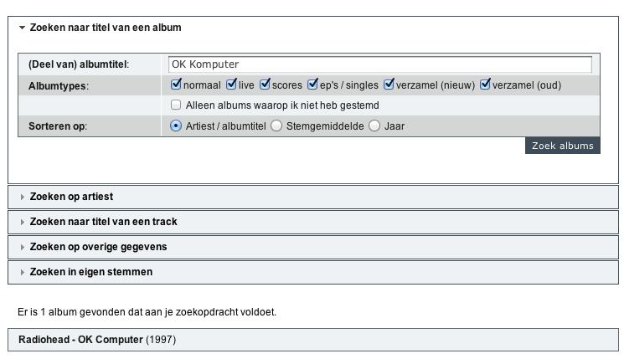This screenshot has height=364, width=624.
Task: Choose the 'Jaar' sort radio button
Action: pyautogui.click(x=374, y=126)
